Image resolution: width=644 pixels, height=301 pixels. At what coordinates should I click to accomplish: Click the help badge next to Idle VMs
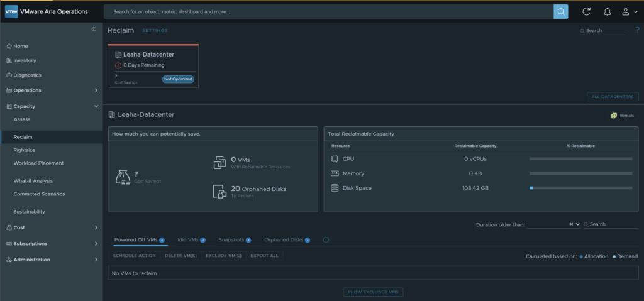pos(203,240)
